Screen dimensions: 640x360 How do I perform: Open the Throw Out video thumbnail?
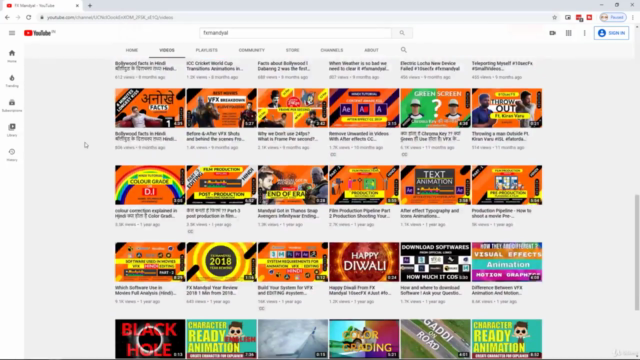507,108
